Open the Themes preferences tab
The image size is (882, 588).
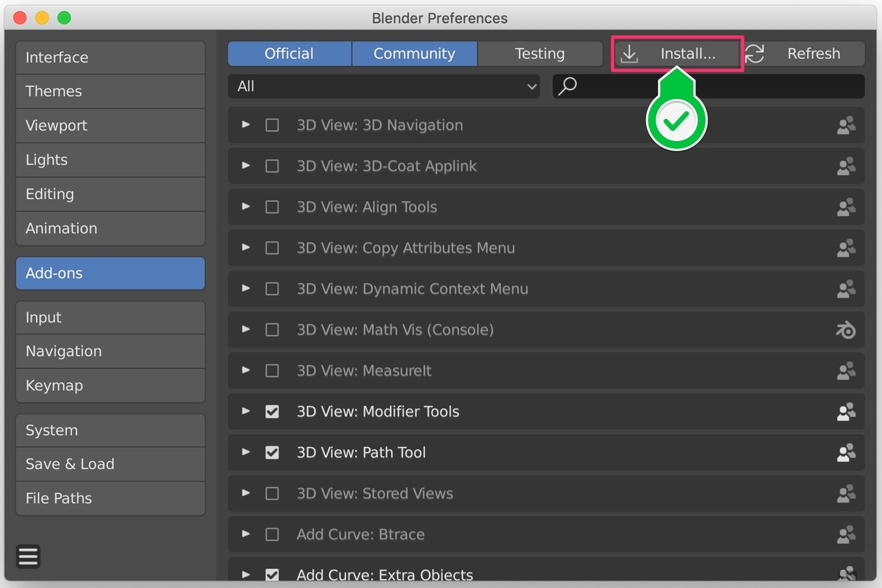[x=110, y=91]
